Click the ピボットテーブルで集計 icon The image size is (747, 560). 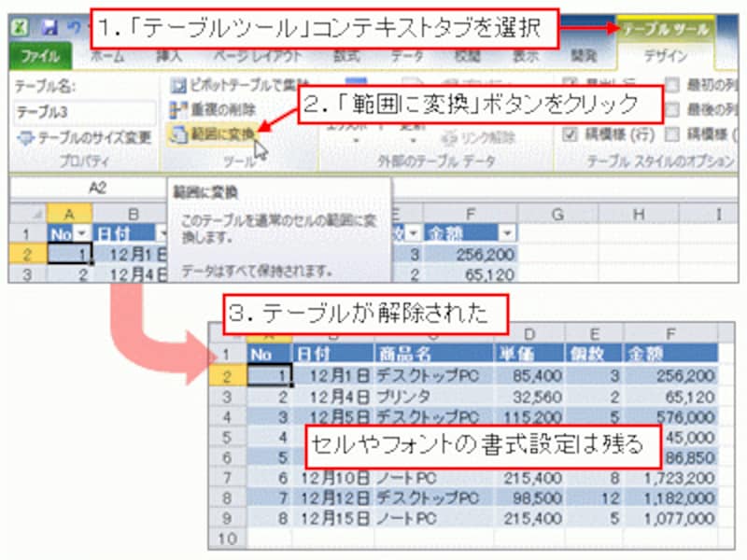[178, 86]
